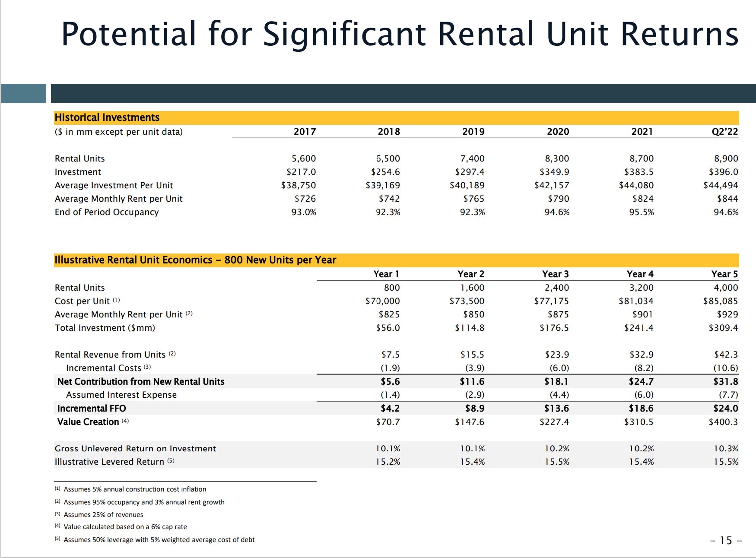Click the page number 15
Screen dimensions: 756x558
tap(726, 541)
